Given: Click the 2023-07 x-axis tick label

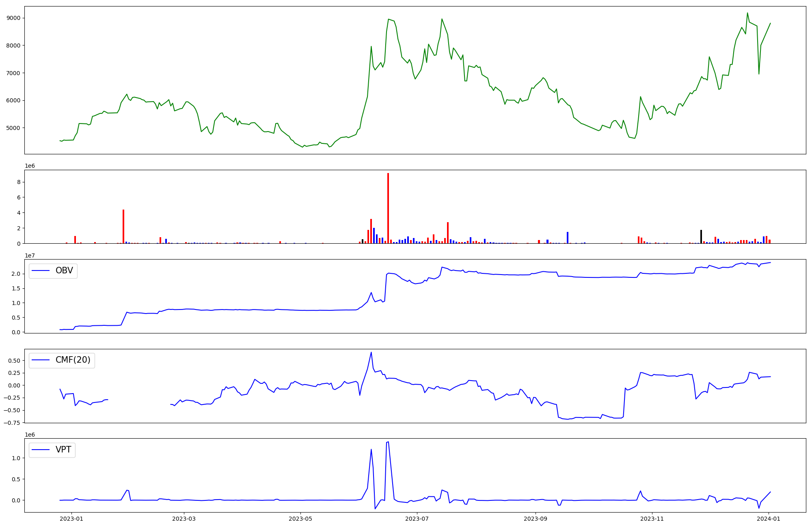Looking at the screenshot, I should pyautogui.click(x=417, y=519).
